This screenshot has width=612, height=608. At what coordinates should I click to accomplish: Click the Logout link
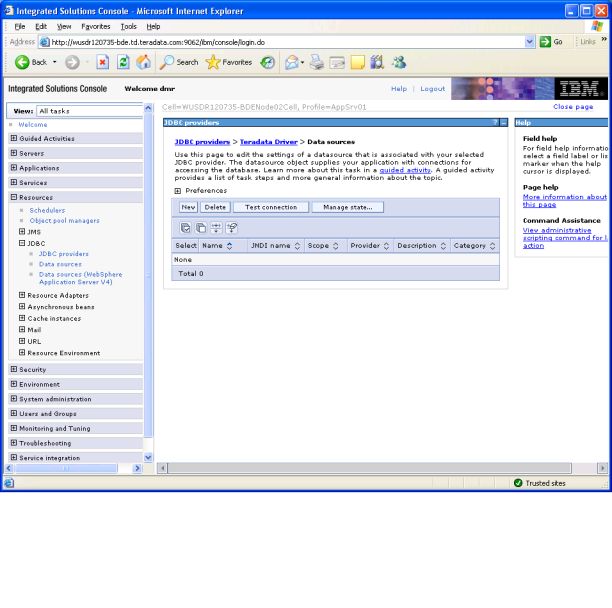point(432,89)
